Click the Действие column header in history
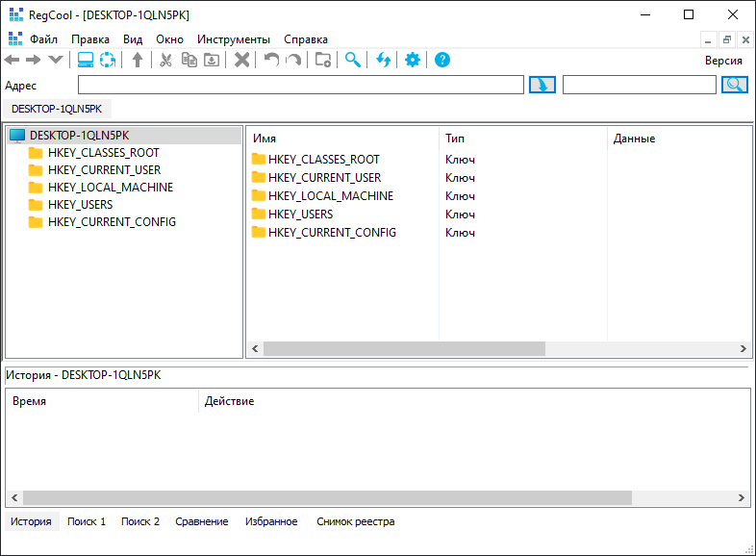Screen dimensions: 756x556 click(474, 401)
